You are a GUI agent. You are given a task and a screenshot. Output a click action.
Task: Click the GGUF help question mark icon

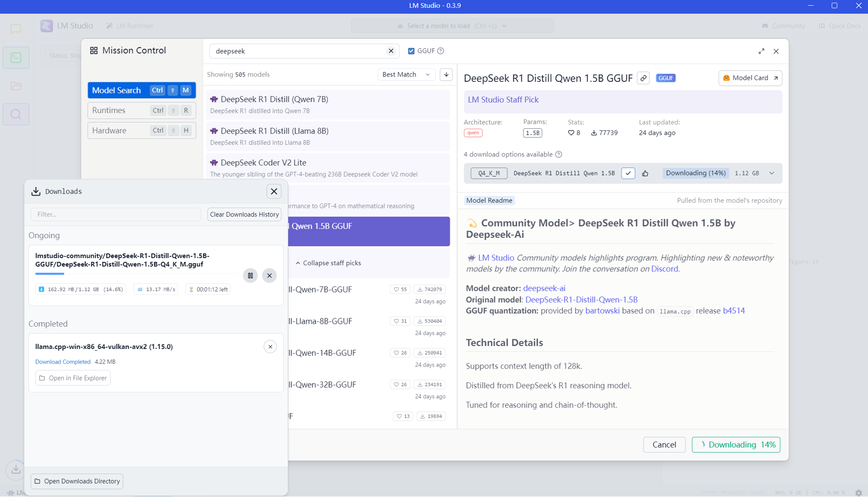pos(441,51)
